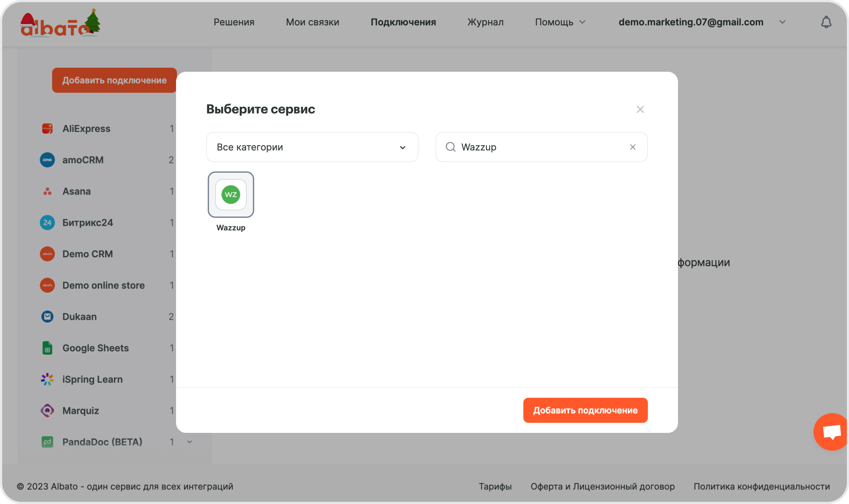Viewport: 849px width, 504px height.
Task: Click the iSpring Learn icon
Action: click(47, 379)
